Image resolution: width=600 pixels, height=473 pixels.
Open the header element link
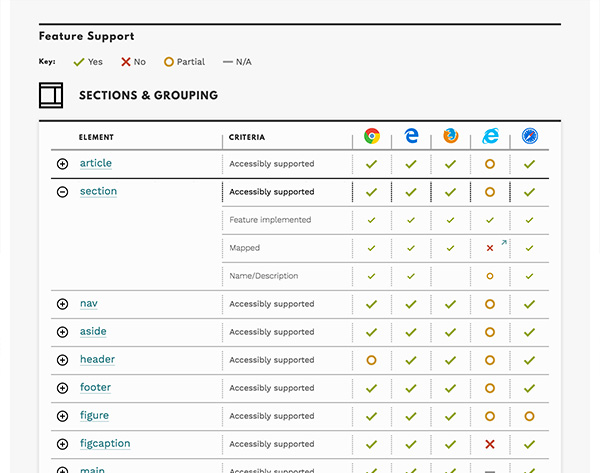pyautogui.click(x=97, y=360)
